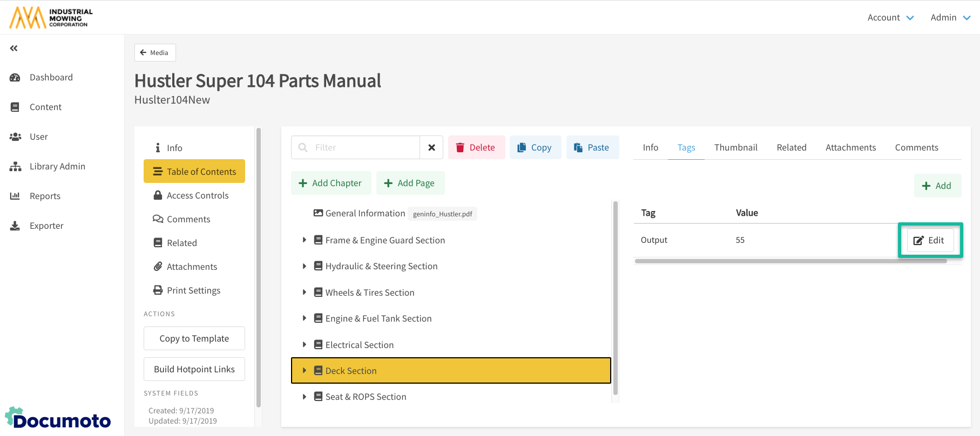Collapse the left sidebar with double-chevron icon
Screen dimensions: 980x436
click(14, 49)
